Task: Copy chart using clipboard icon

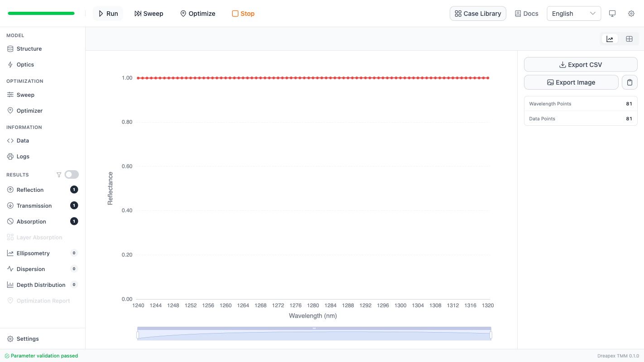Action: pos(630,82)
